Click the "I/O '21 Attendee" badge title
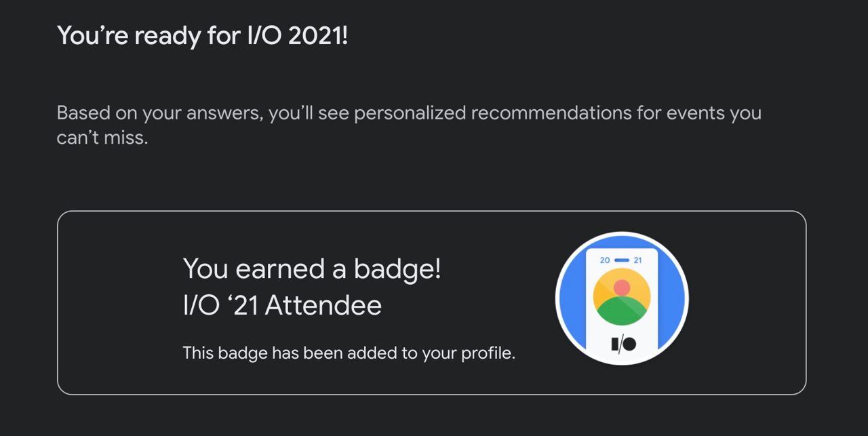The height and width of the screenshot is (436, 868). [282, 305]
